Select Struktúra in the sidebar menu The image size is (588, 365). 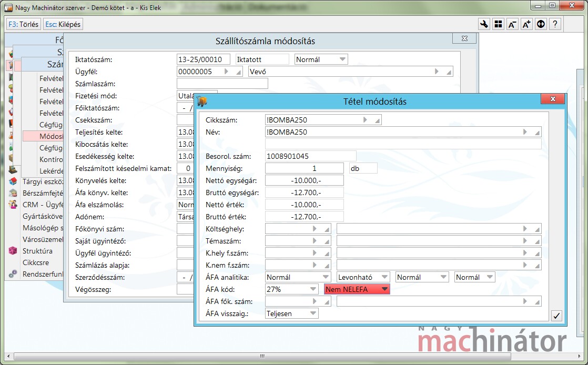click(37, 251)
